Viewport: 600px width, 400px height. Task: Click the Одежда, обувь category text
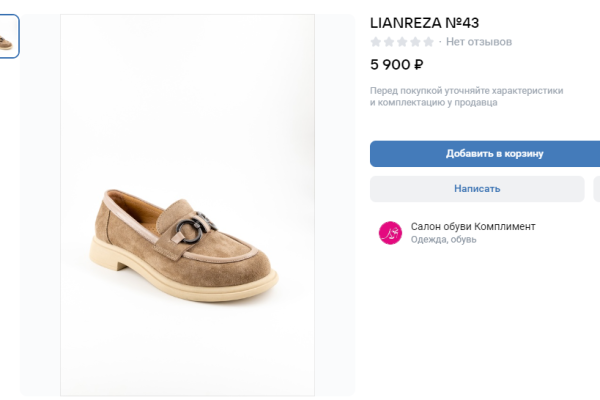[444, 240]
